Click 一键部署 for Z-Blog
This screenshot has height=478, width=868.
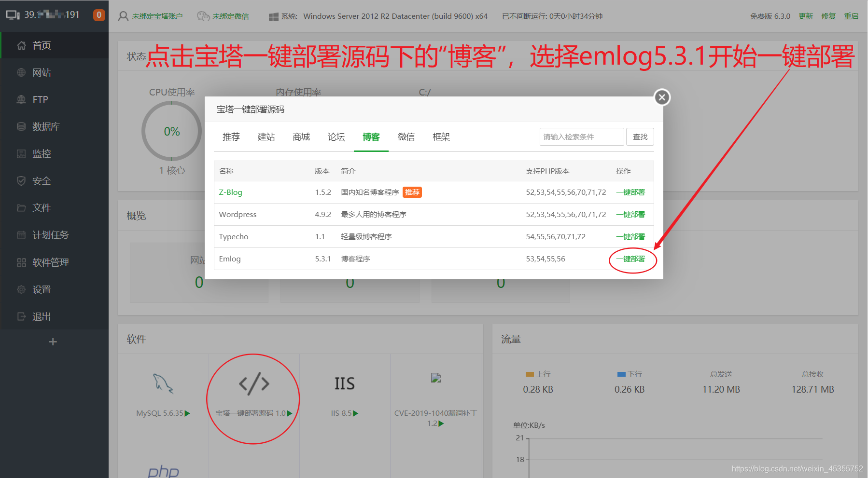click(x=630, y=192)
